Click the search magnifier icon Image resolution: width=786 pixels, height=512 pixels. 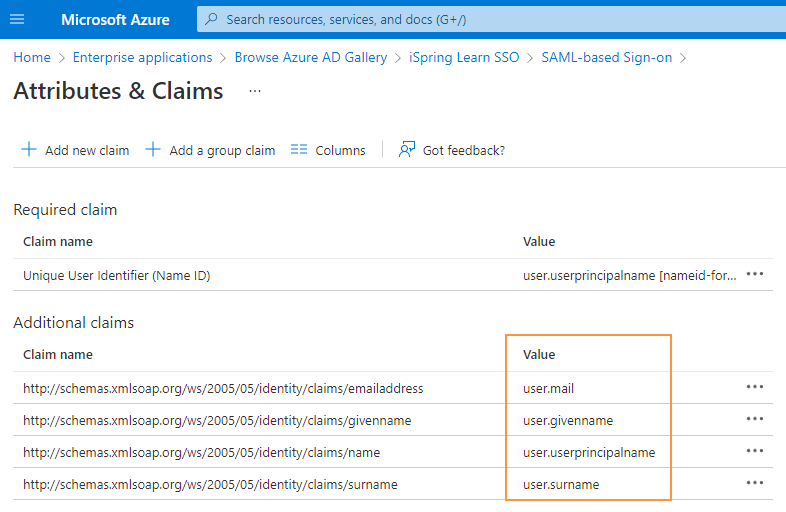point(212,19)
